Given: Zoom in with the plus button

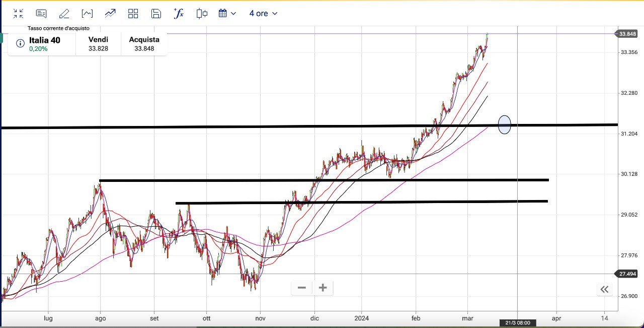Looking at the screenshot, I should 323,288.
